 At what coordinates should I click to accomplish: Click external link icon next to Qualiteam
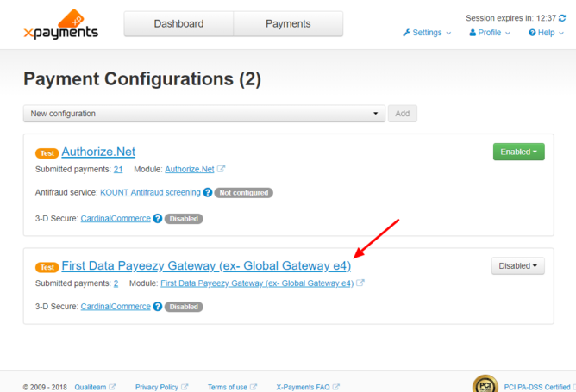[112, 387]
